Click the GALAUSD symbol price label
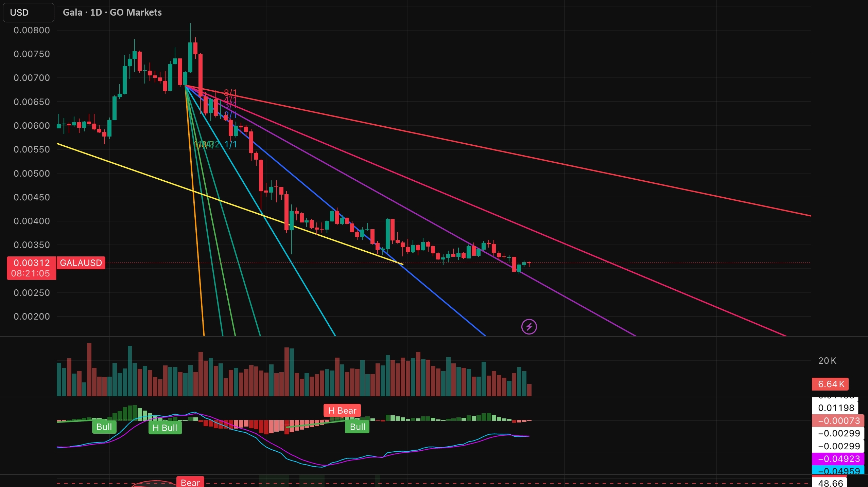The image size is (868, 487). click(81, 263)
